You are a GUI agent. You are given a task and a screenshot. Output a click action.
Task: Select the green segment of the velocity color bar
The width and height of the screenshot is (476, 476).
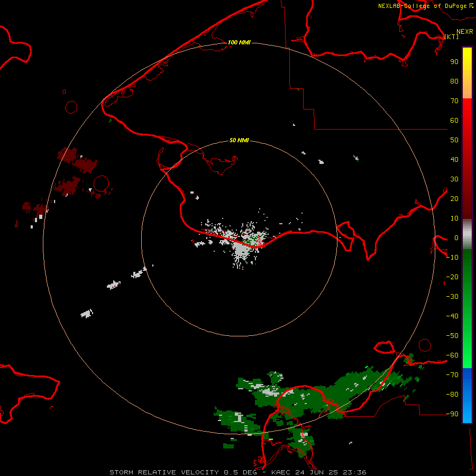(467, 308)
